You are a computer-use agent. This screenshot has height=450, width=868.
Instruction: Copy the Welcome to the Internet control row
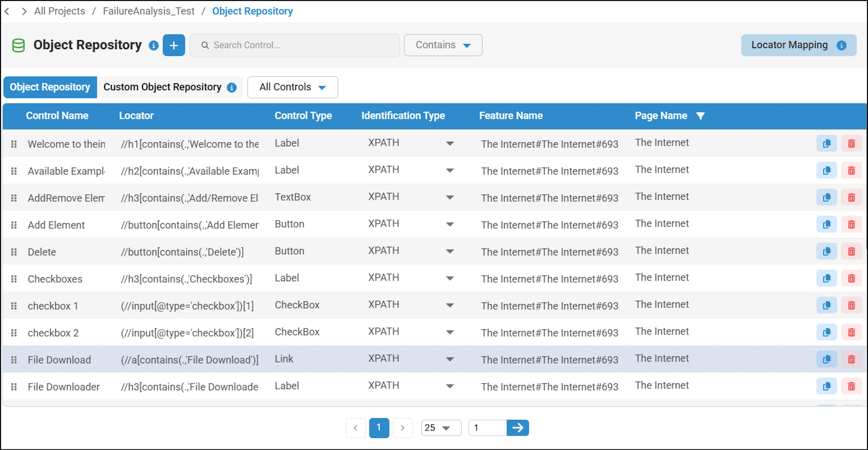pos(826,144)
